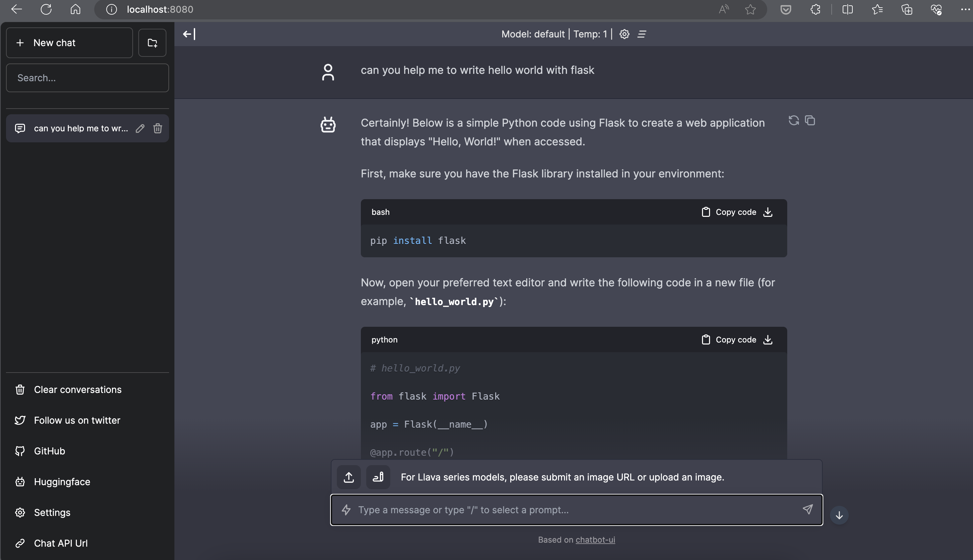This screenshot has width=973, height=560.
Task: Jump to bottom with down-arrow button
Action: click(839, 515)
